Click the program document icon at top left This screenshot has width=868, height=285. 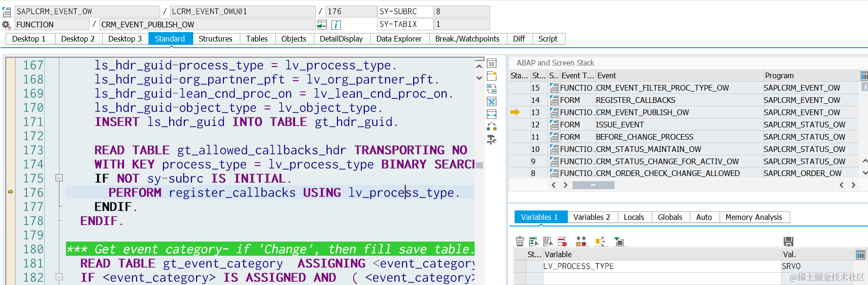pos(7,11)
